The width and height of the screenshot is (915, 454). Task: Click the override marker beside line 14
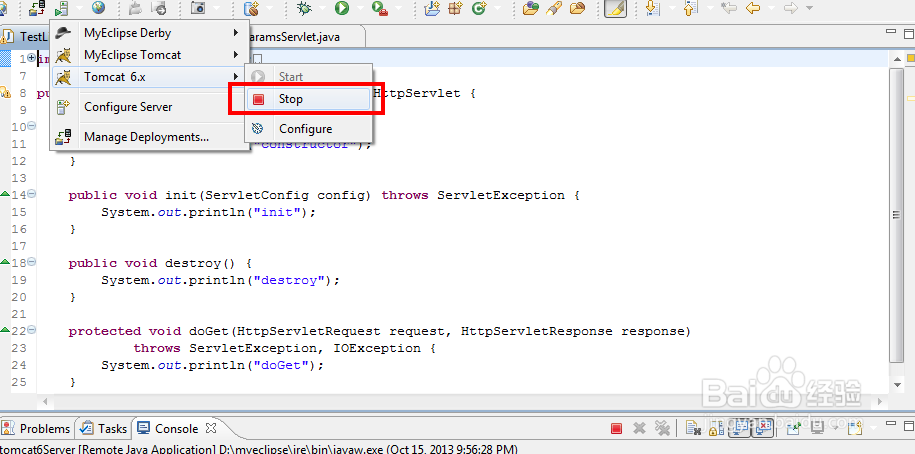pyautogui.click(x=5, y=193)
